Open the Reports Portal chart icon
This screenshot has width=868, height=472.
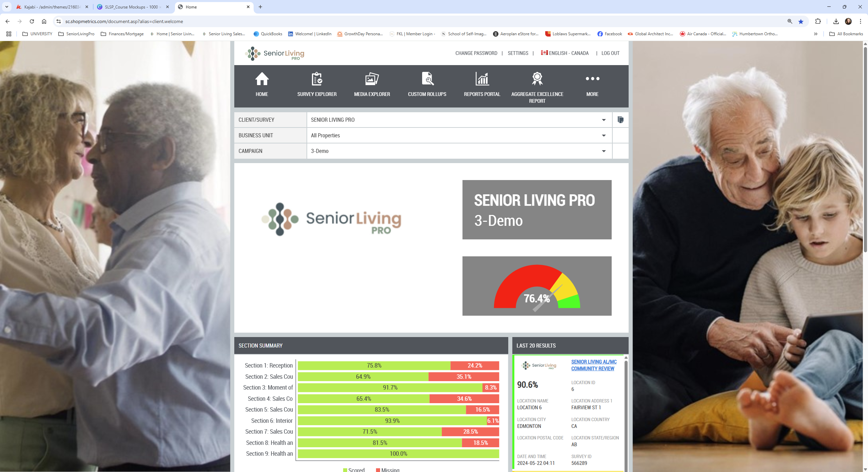coord(482,79)
